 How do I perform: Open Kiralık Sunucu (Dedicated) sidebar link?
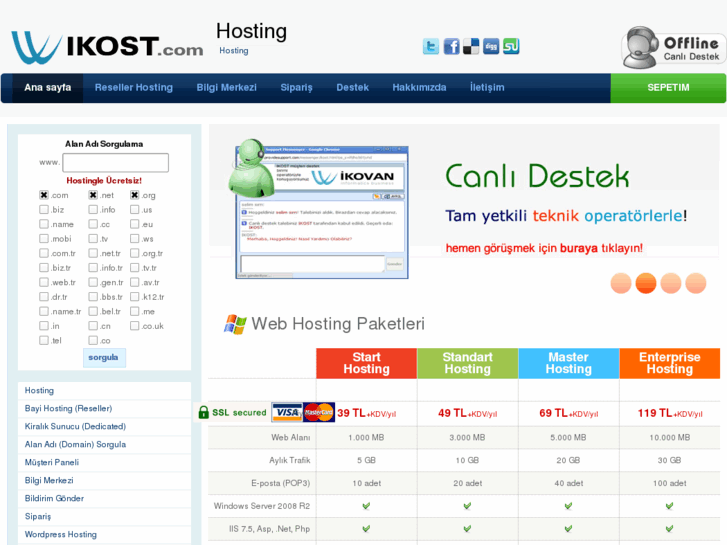(x=75, y=426)
